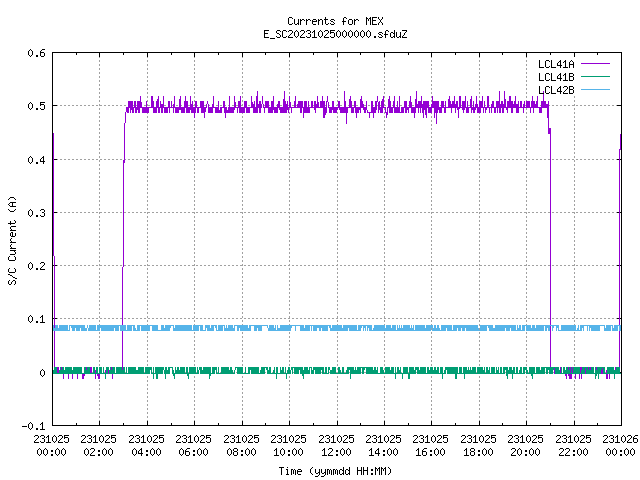Image resolution: width=640 pixels, height=480 pixels.
Task: Click the x-axis tick 231025 12:00
Action: pos(336,446)
